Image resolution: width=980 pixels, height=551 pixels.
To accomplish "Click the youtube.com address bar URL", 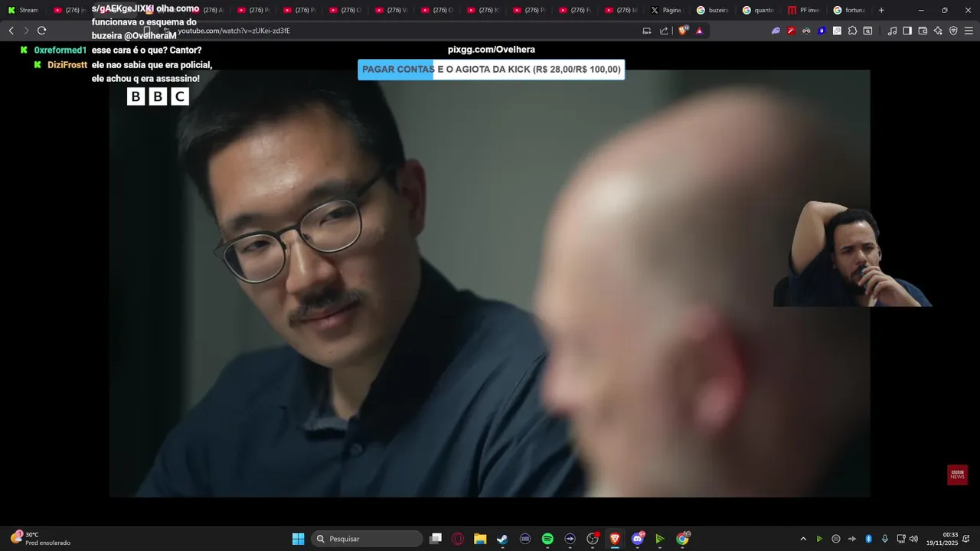I will (234, 31).
